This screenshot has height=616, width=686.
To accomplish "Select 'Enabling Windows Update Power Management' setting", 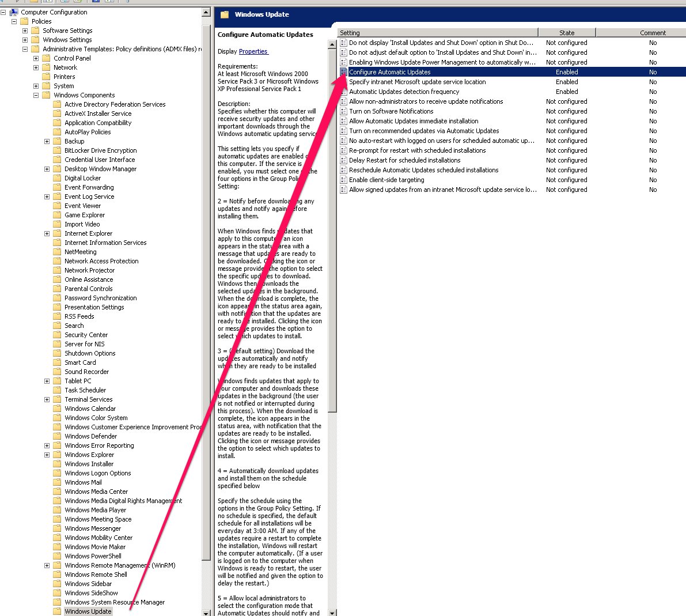I will 442,62.
